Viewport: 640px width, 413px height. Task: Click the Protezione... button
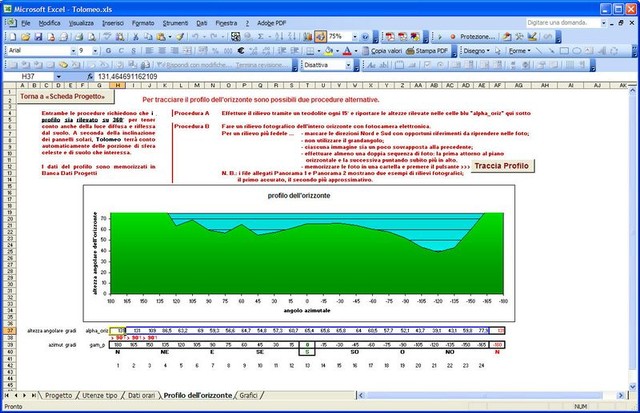click(478, 37)
